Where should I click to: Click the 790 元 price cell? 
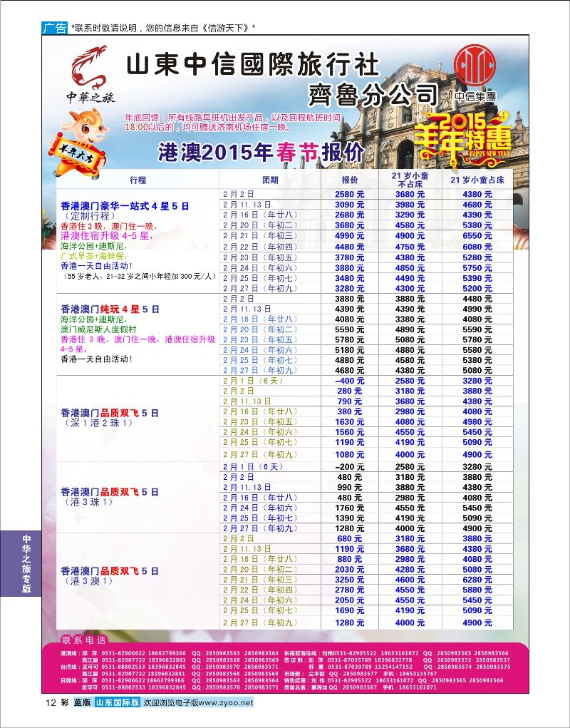point(350,401)
